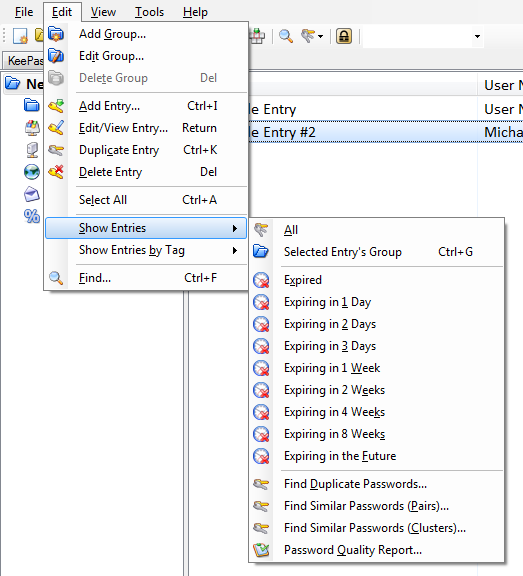This screenshot has height=576, width=523.
Task: Expand Show Entries by Tag submenu
Action: point(146,251)
